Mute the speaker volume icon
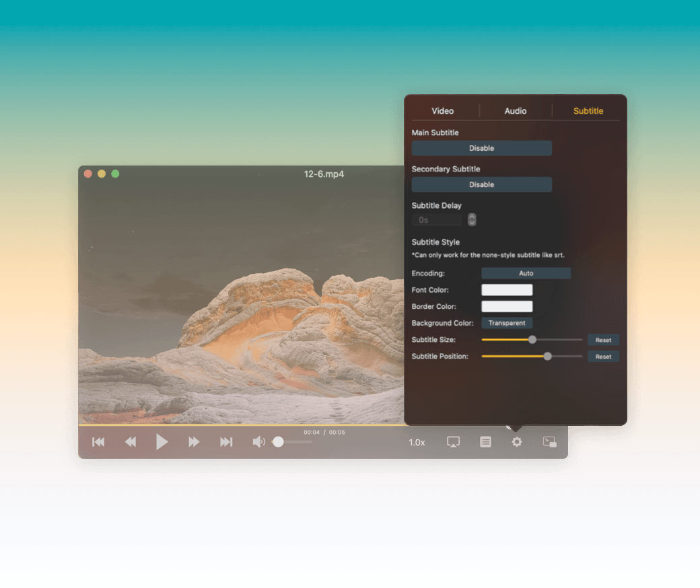Viewport: 700px width, 588px height. click(258, 441)
